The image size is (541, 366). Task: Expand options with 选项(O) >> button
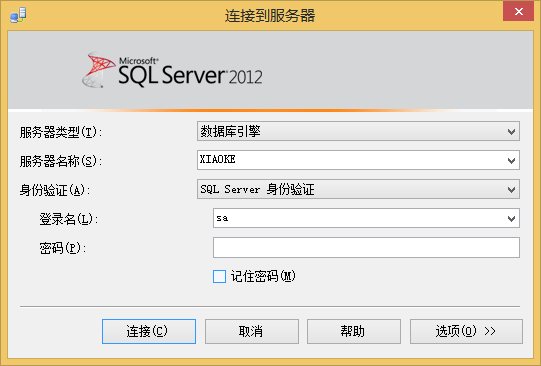tap(466, 332)
